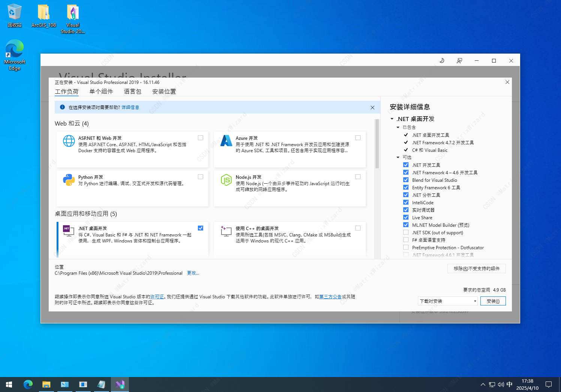Open Microsoft Edge desktop shortcut

point(15,55)
